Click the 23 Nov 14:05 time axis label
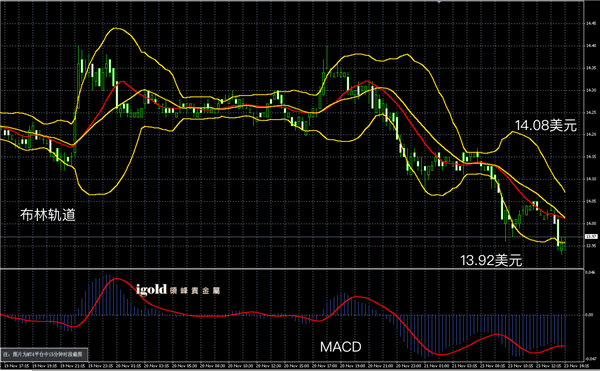 point(577,366)
